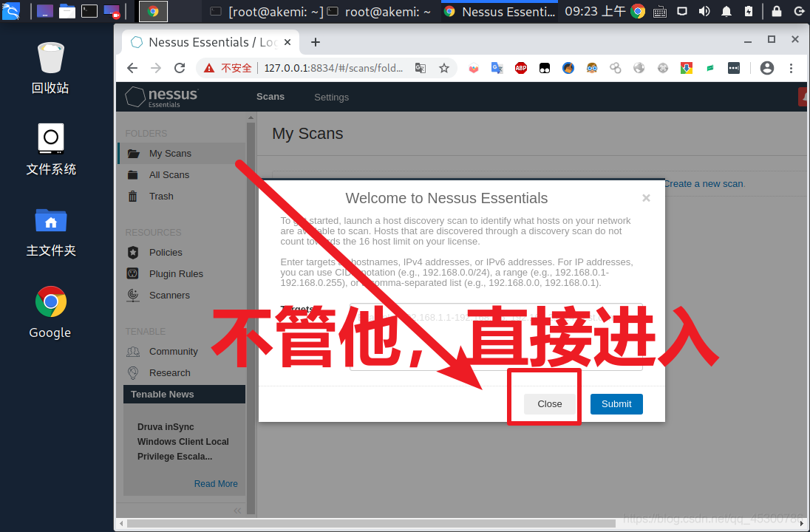This screenshot has width=810, height=532.
Task: Click the notification bell tray icon
Action: (726, 11)
